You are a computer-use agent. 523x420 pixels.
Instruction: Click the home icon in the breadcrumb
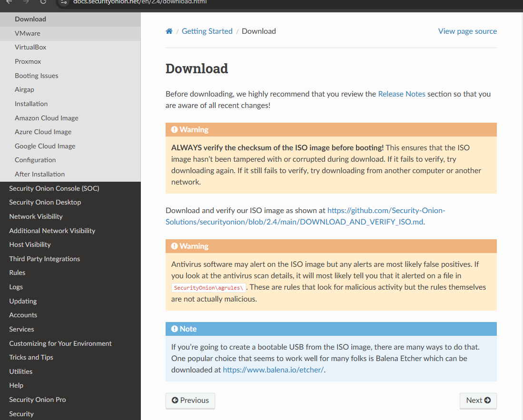(x=169, y=31)
